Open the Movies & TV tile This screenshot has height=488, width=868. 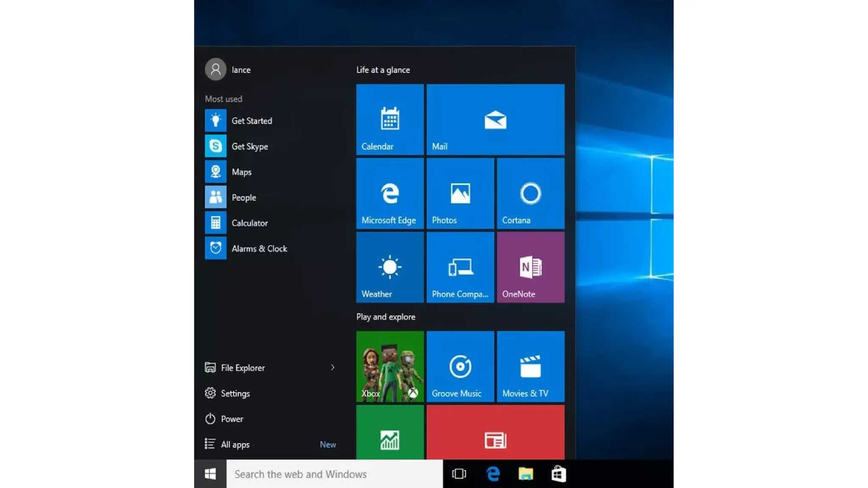coord(530,366)
